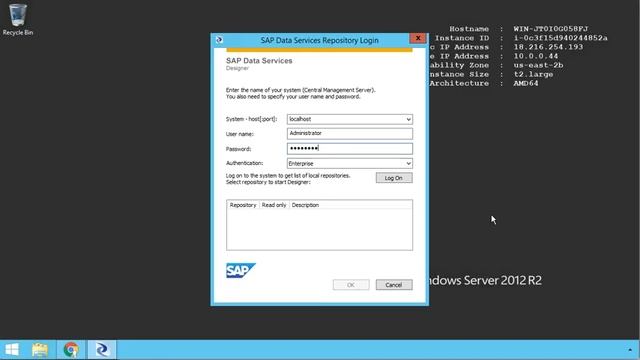Viewport: 640px width, 360px height.
Task: Click the IP address 18.216.254.193
Action: 548,47
